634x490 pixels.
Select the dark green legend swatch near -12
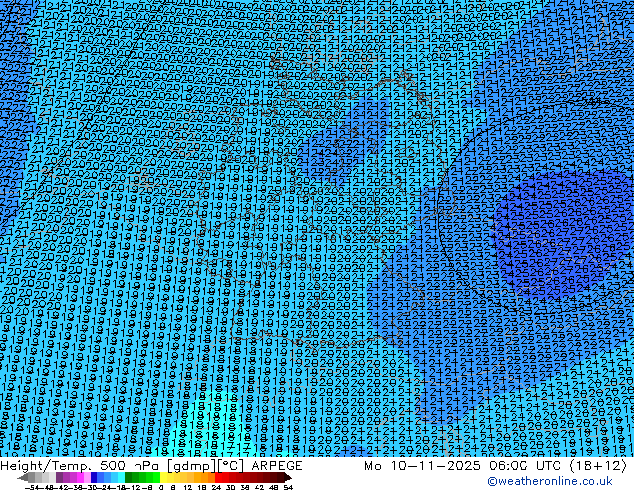[x=129, y=478]
